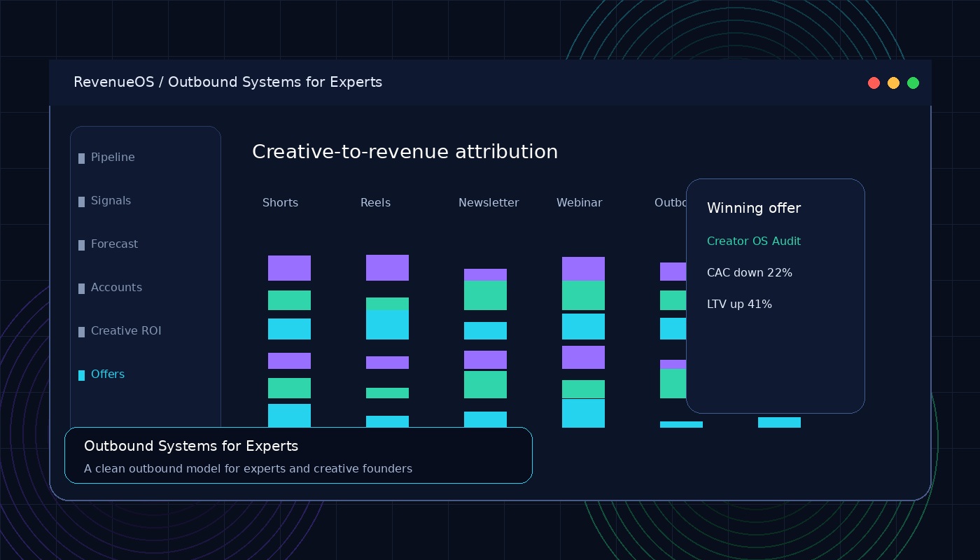Click the "CAC down 22%" metric
This screenshot has width=980, height=560.
tap(750, 273)
